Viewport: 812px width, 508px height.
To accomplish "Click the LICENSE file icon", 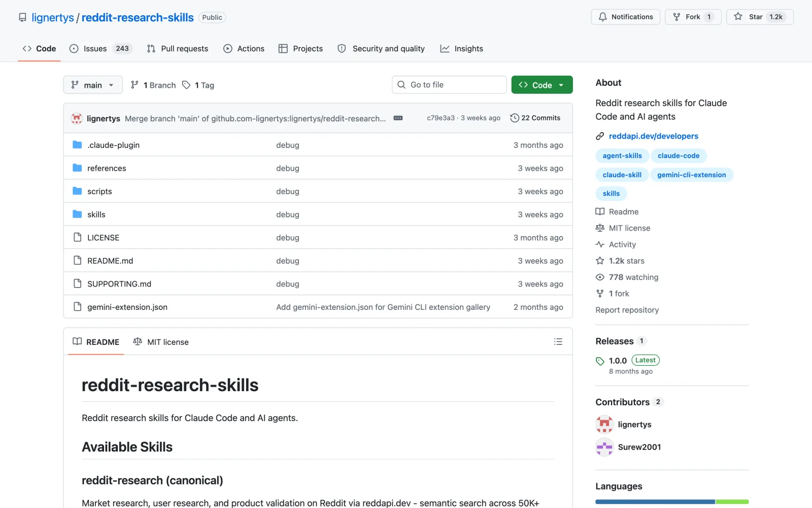I will point(77,237).
